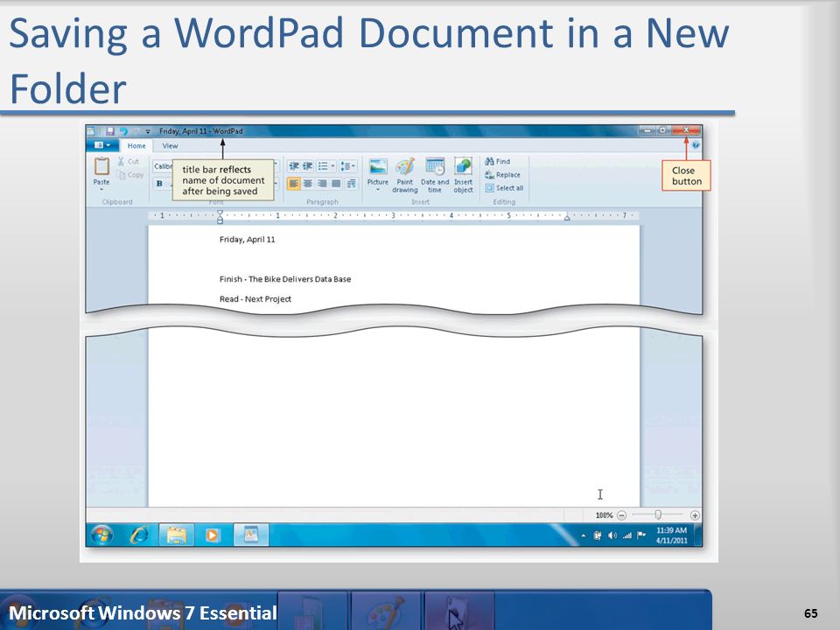Insert a Picture using the ribbon icon
The image size is (840, 630).
click(x=378, y=166)
